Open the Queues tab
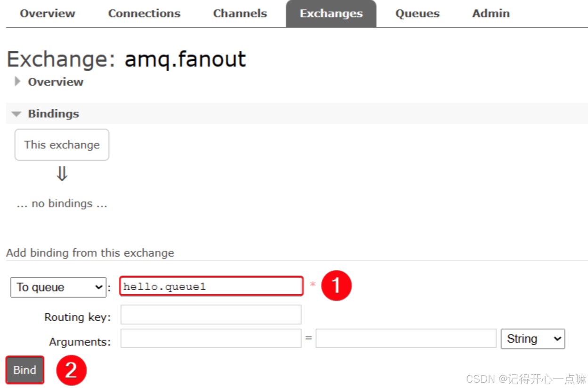Viewport: 588px width, 388px height. (417, 14)
